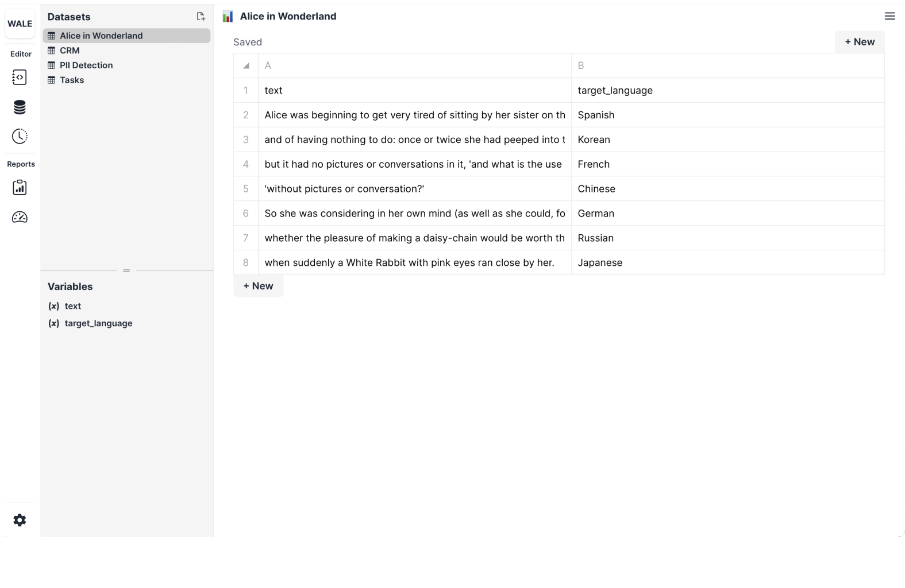Click cell starting 'whether the pleasure'
Image resolution: width=905 pixels, height=588 pixels.
click(415, 238)
